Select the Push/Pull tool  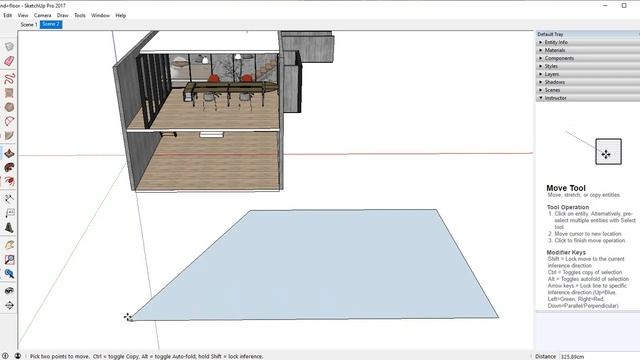point(9,153)
